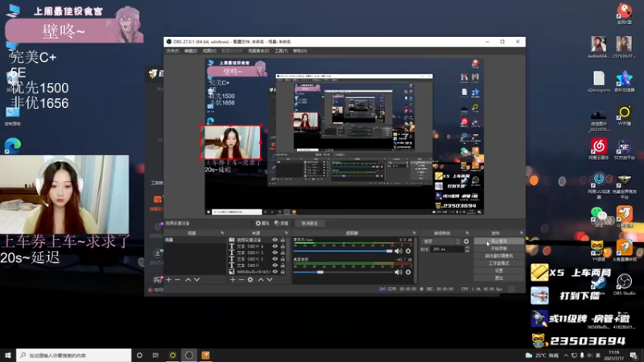Open the Help (H) menu in OBS
Screen dimensions: 644x362
(x=299, y=51)
